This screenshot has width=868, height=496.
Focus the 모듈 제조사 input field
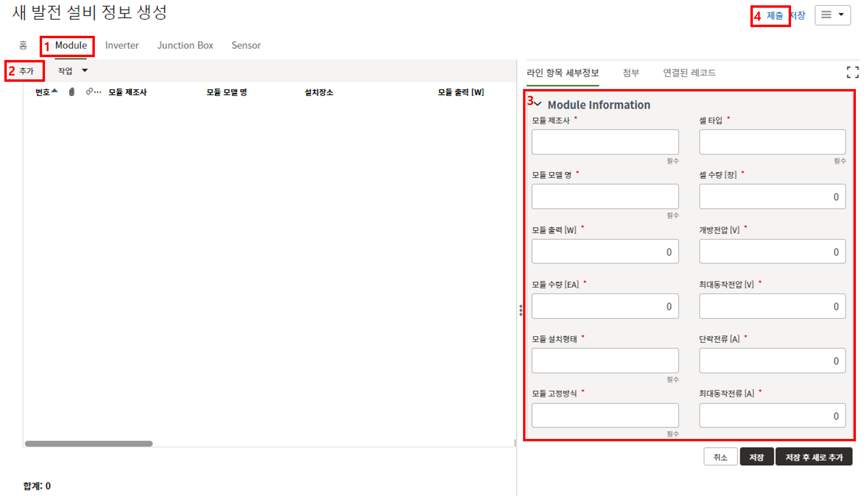click(x=605, y=142)
